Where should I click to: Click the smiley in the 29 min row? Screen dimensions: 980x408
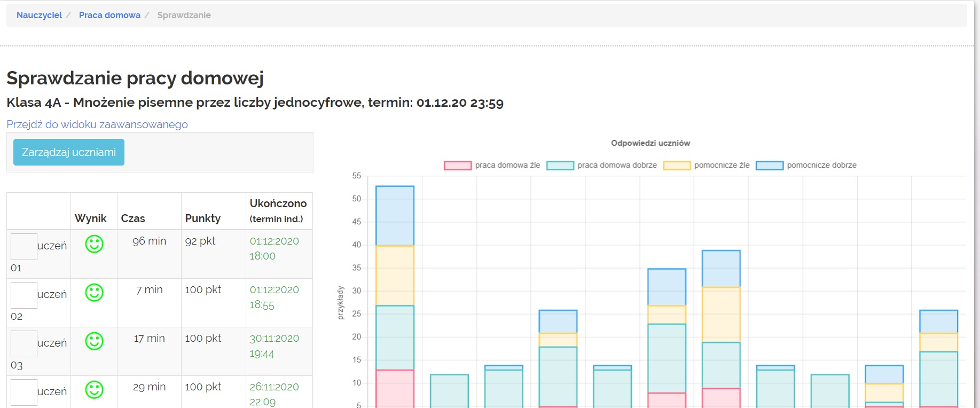click(94, 390)
